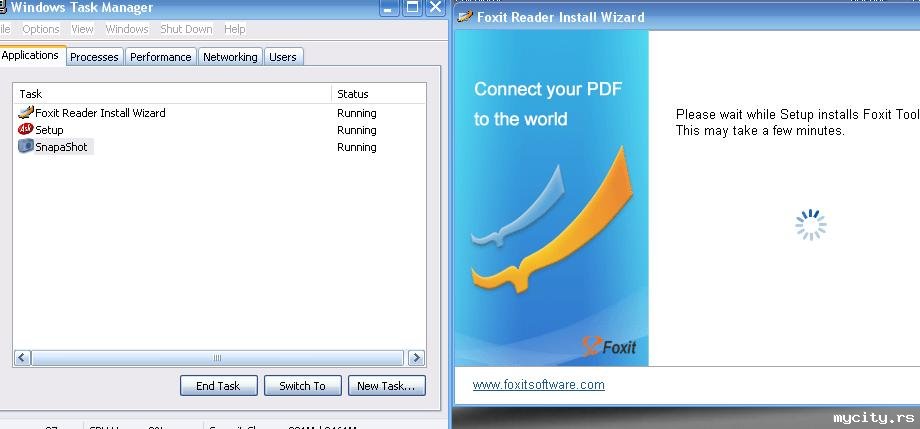920x429 pixels.
Task: Select the 'Foxit Reader Install Wizard' task row
Action: click(x=220, y=113)
